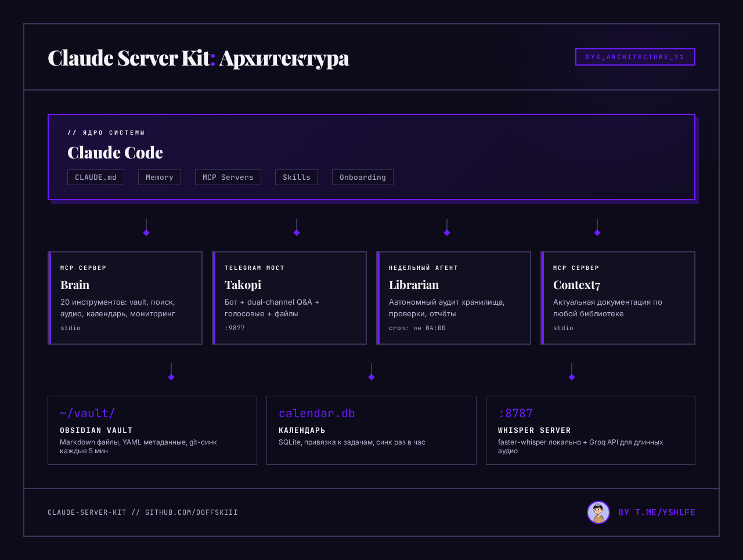Click the '// ЯДРО СИСТЕМЫ' label
Screen dimensions: 743x560
tap(106, 132)
